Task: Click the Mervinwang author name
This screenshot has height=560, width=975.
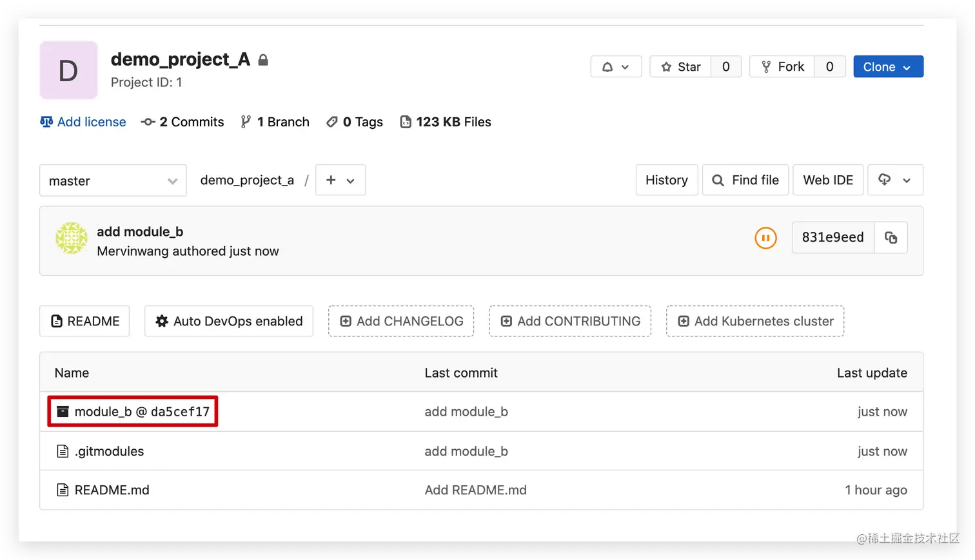Action: [x=133, y=251]
